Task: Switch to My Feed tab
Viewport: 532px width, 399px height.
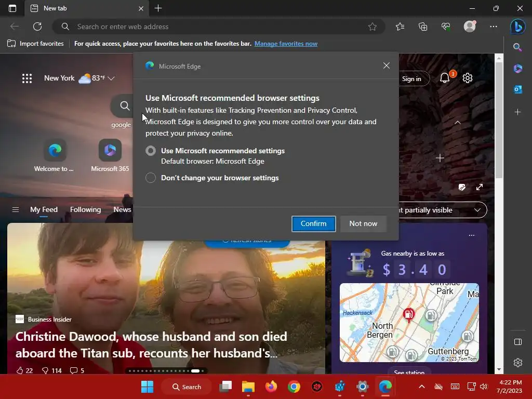Action: pyautogui.click(x=44, y=210)
